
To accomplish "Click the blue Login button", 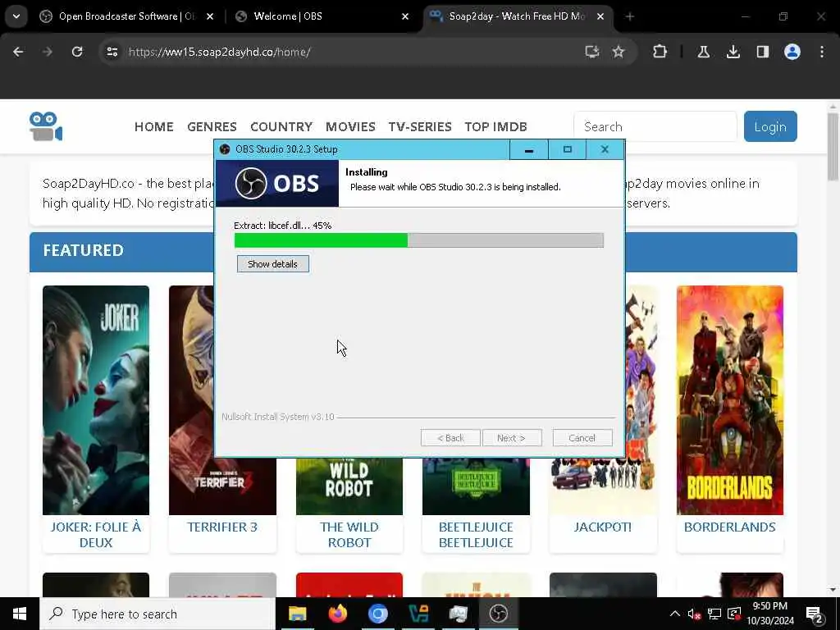I will [x=770, y=126].
